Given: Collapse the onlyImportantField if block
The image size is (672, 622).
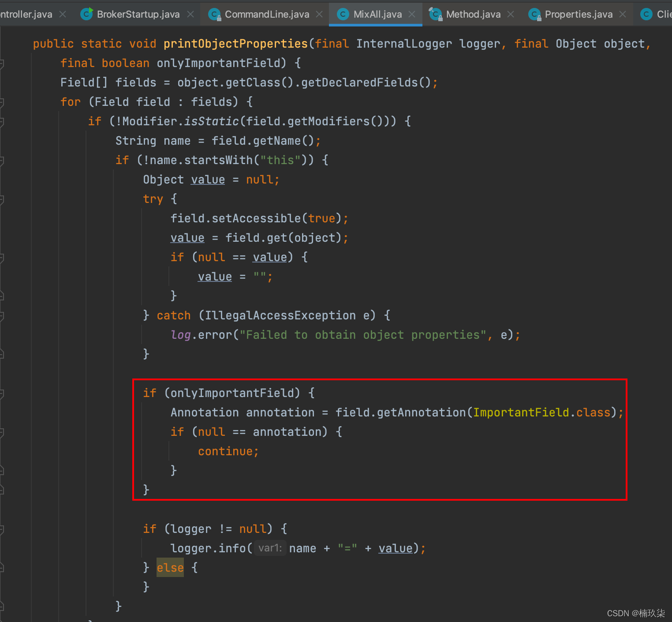Looking at the screenshot, I should [1, 393].
